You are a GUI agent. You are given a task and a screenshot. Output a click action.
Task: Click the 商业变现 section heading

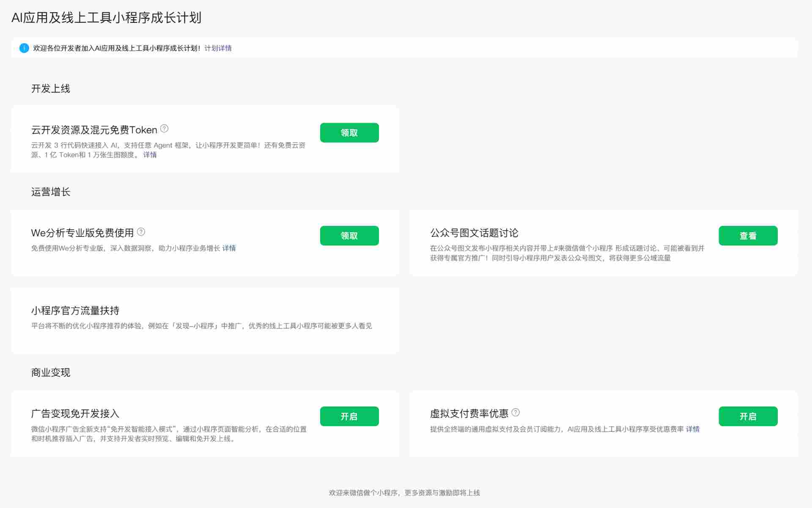(51, 373)
